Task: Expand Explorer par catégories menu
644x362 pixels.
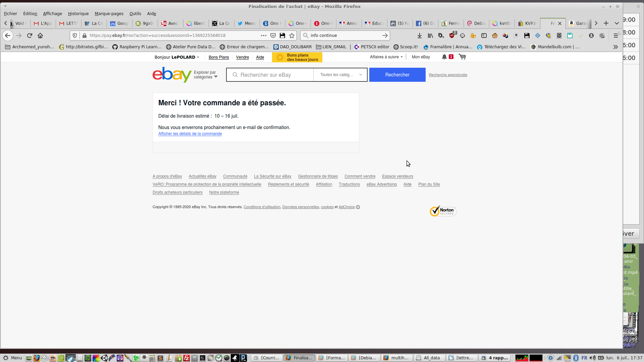Action: coord(205,75)
